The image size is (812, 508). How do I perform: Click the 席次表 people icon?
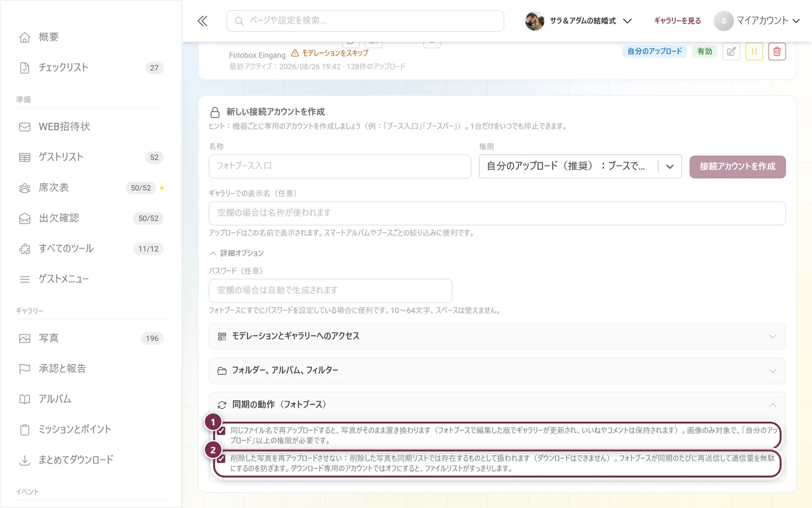(x=25, y=188)
